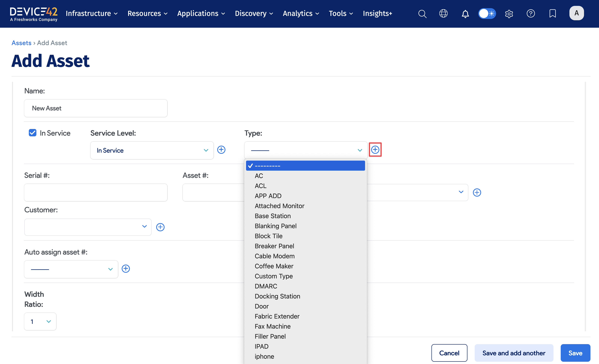This screenshot has width=599, height=364.
Task: Select Docking Station from the Type list
Action: [x=277, y=296]
